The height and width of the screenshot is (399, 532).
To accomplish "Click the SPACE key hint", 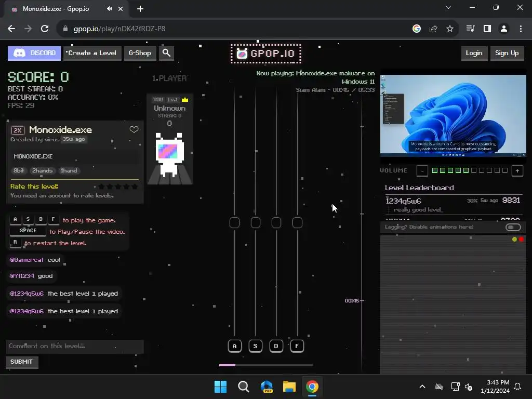I will pos(28,231).
